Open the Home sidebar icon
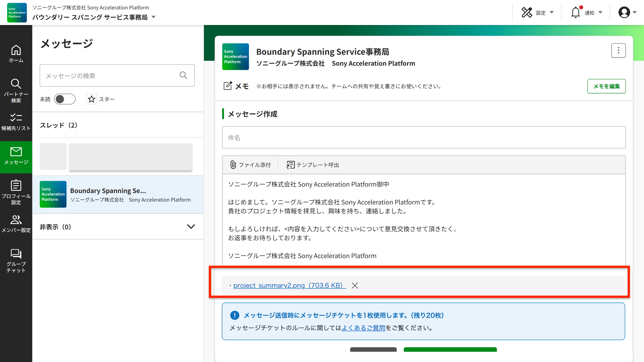Screen dimensions: 644x362 [x=16, y=53]
